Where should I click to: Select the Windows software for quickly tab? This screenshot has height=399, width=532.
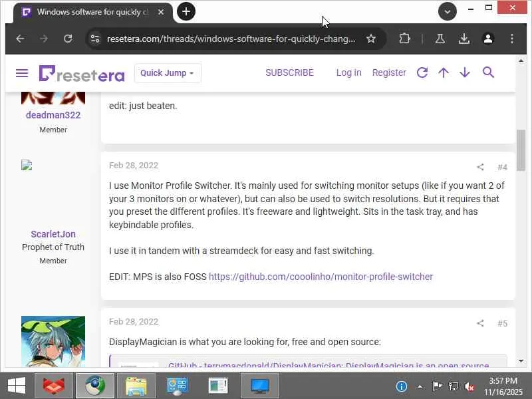(x=92, y=12)
